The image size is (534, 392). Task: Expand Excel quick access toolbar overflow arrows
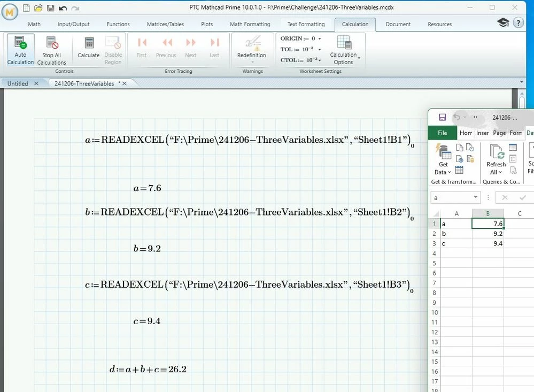[x=475, y=117]
